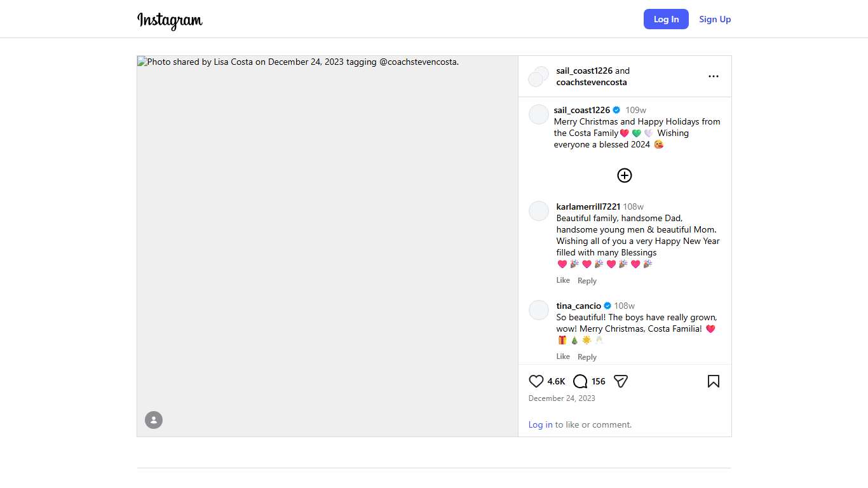The image size is (868, 488).
Task: Open the three-dot more options menu
Action: tap(713, 76)
